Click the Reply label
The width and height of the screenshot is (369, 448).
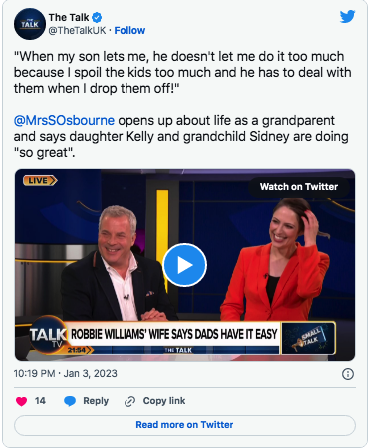pos(96,401)
